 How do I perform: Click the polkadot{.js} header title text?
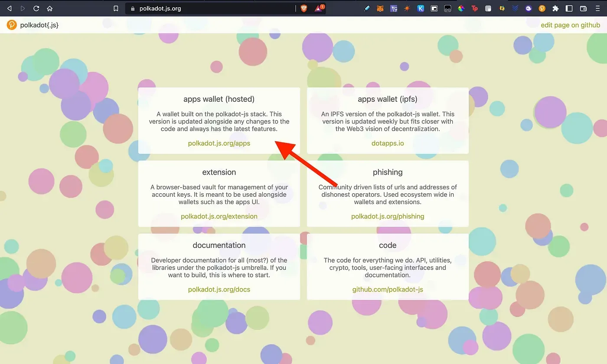click(39, 25)
